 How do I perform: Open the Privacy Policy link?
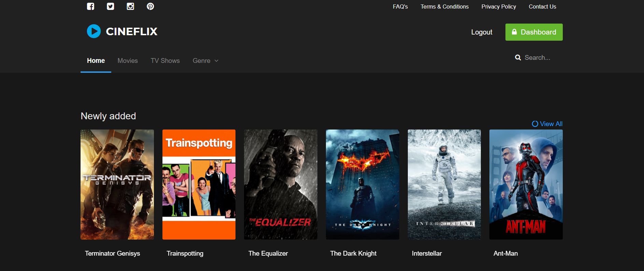[499, 6]
